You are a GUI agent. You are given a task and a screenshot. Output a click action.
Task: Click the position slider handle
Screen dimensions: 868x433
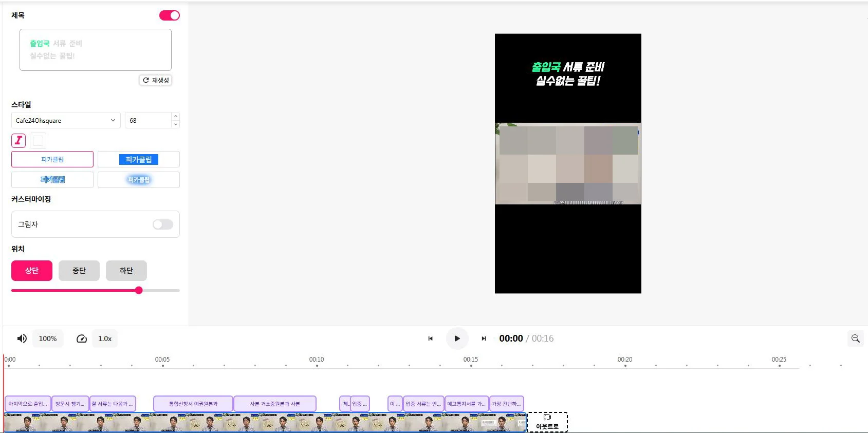(139, 290)
